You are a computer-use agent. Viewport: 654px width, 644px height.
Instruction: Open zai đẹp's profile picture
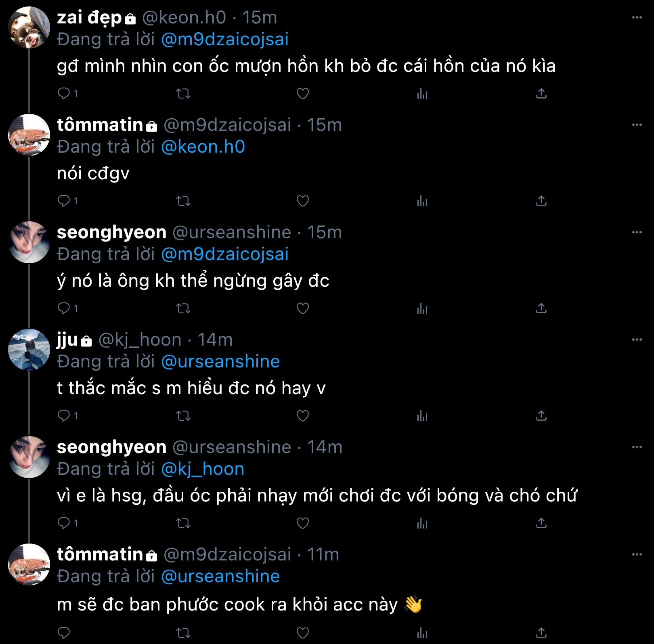point(29,27)
